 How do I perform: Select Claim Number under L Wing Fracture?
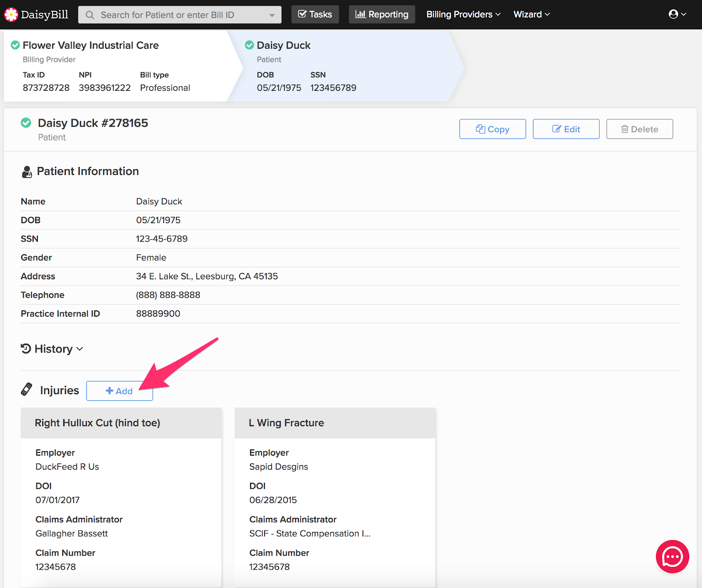(x=269, y=567)
